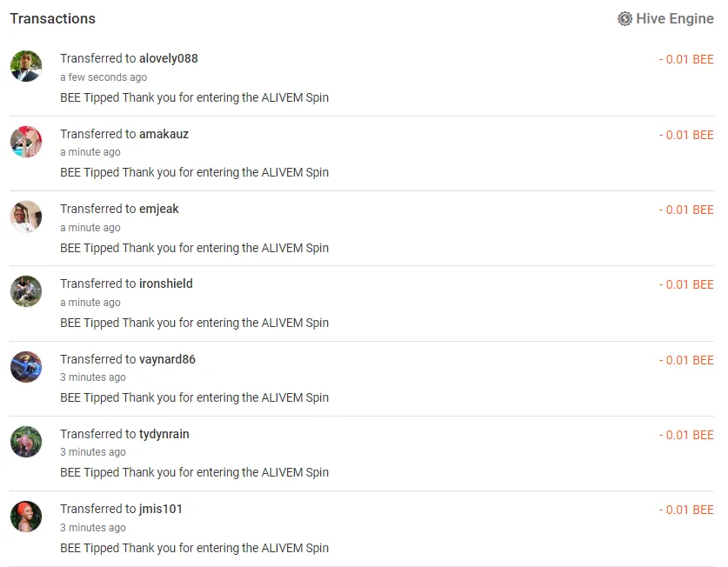
Task: Click the 'a few seconds ago' timestamp
Action: [x=104, y=77]
